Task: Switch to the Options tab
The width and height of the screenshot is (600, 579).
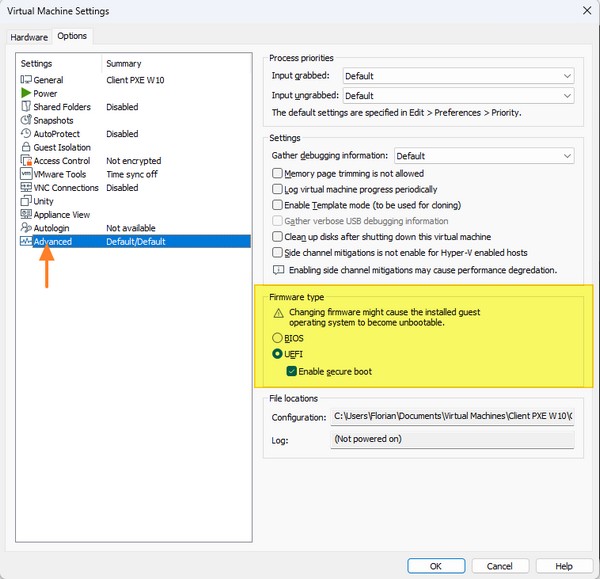Action: pos(72,36)
